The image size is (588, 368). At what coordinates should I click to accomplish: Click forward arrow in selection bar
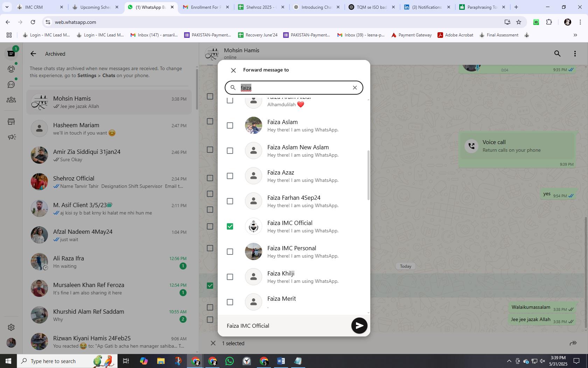click(573, 343)
